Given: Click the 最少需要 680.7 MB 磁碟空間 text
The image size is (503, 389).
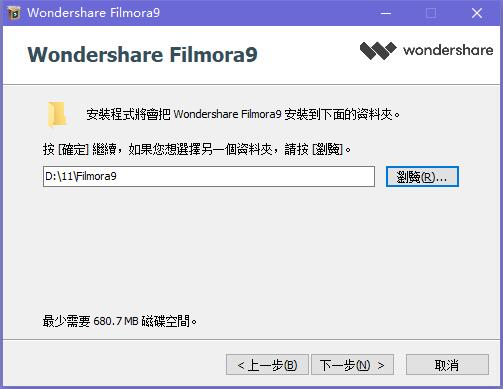Looking at the screenshot, I should point(120,321).
